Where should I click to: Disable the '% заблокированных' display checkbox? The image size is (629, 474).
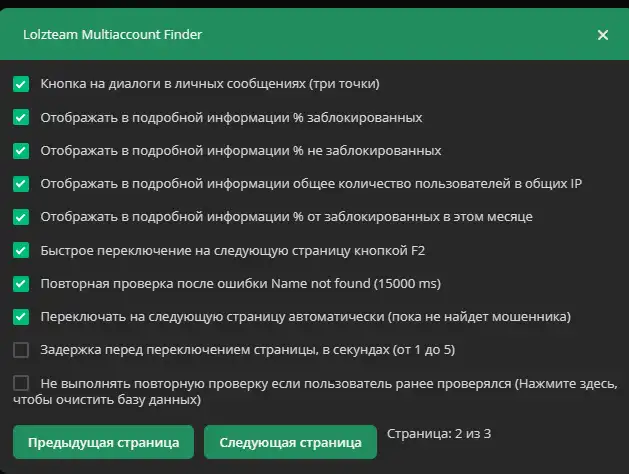point(21,118)
